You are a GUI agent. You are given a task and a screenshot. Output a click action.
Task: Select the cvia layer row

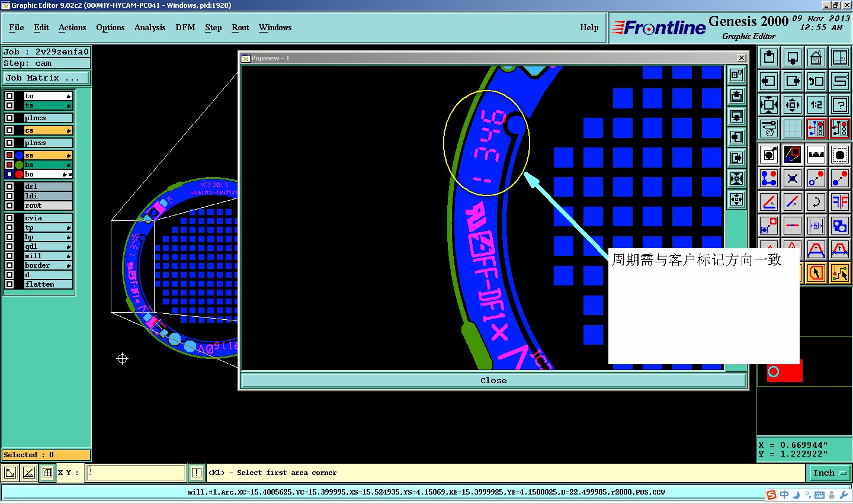tap(48, 218)
